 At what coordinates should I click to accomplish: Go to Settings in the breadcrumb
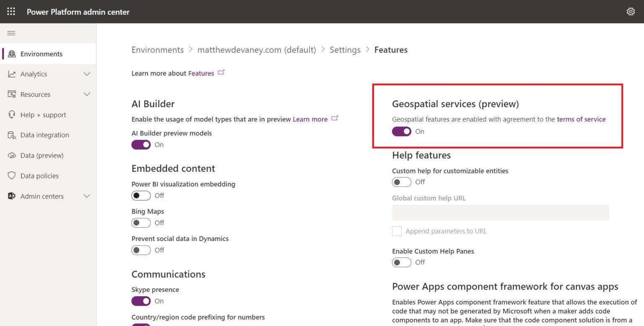click(x=345, y=49)
